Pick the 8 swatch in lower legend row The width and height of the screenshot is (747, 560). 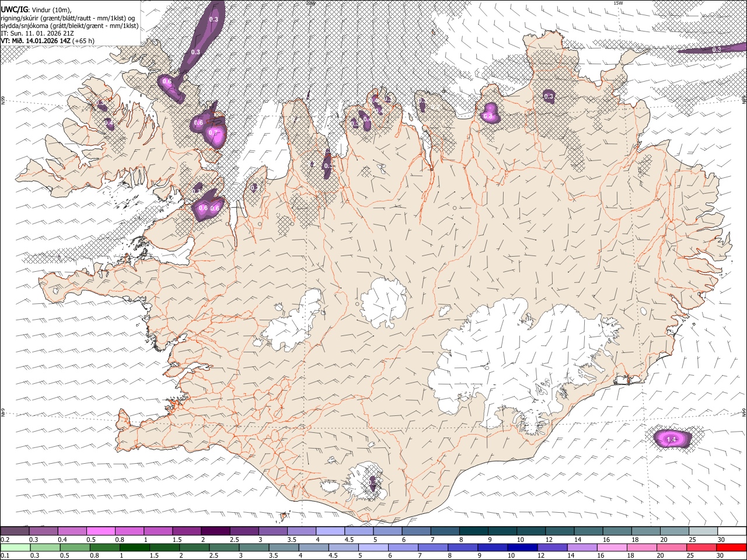(x=462, y=548)
